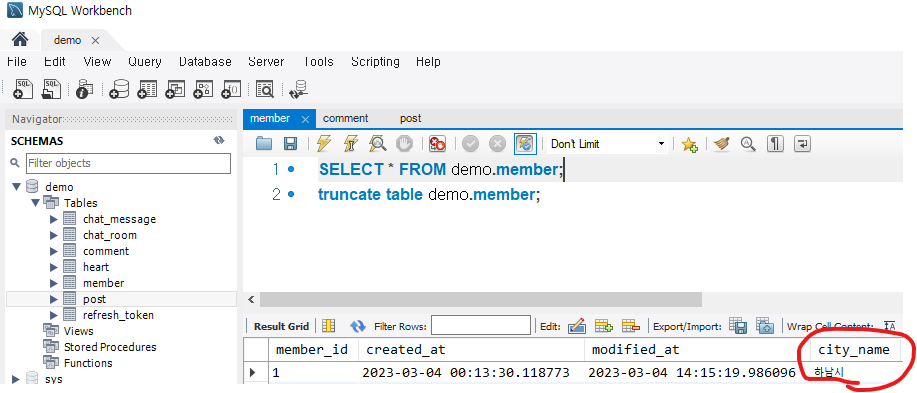The height and width of the screenshot is (393, 917).
Task: Select the post table in navigator
Action: (94, 299)
